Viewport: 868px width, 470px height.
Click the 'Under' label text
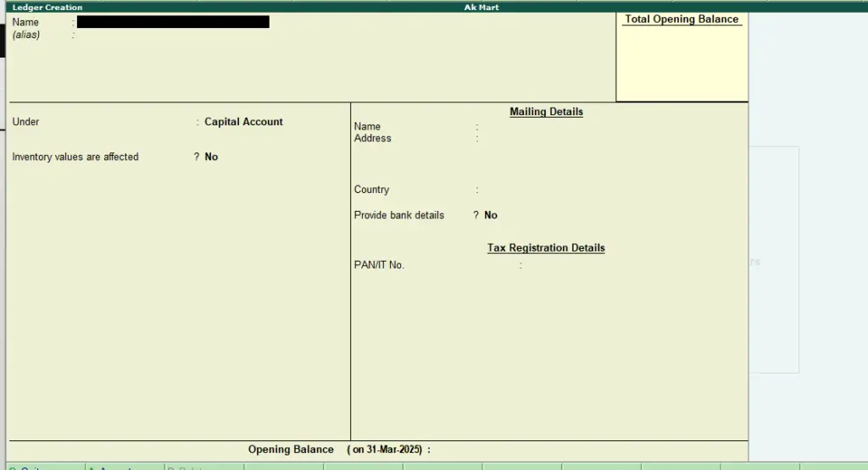click(25, 122)
